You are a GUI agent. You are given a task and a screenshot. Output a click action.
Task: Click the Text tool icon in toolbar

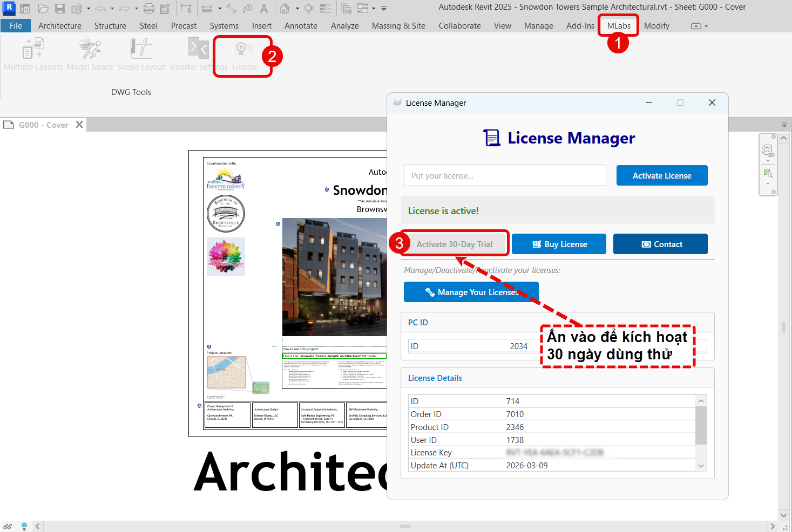coord(264,9)
